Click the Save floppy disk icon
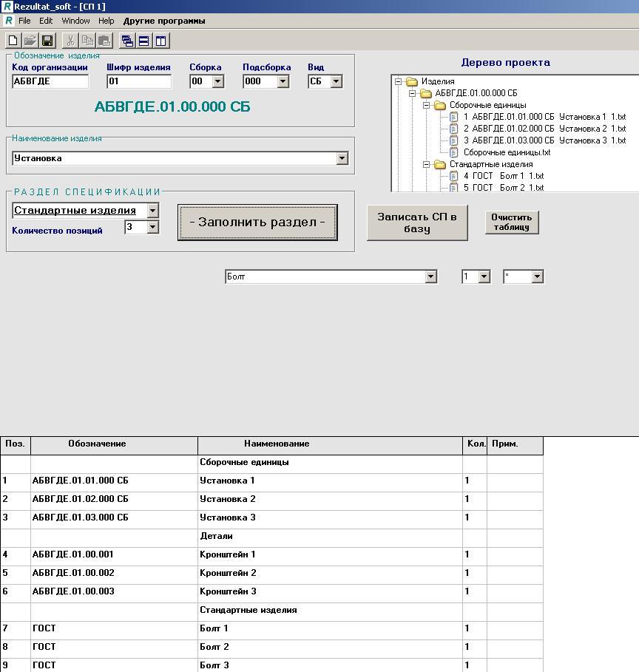 tap(47, 41)
